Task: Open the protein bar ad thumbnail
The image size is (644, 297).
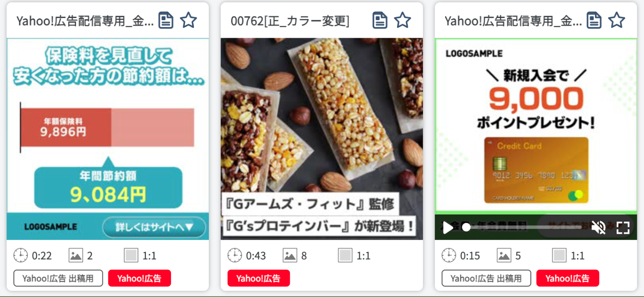Action: [x=322, y=139]
